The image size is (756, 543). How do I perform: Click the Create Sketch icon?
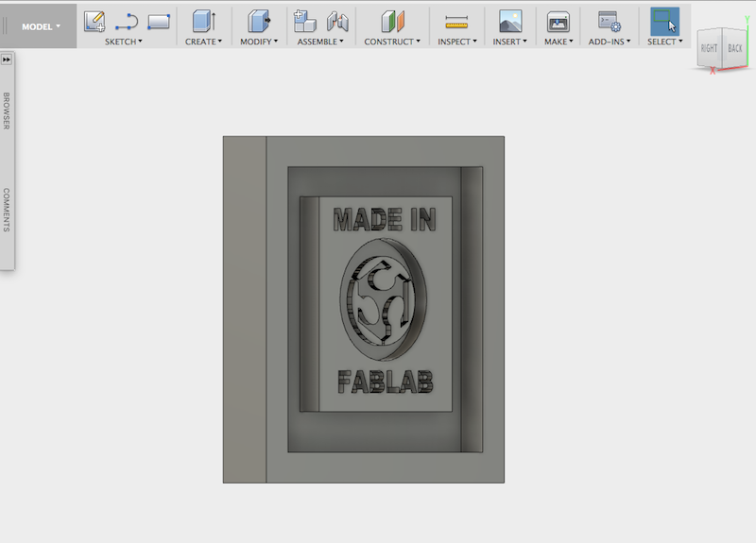coord(94,21)
